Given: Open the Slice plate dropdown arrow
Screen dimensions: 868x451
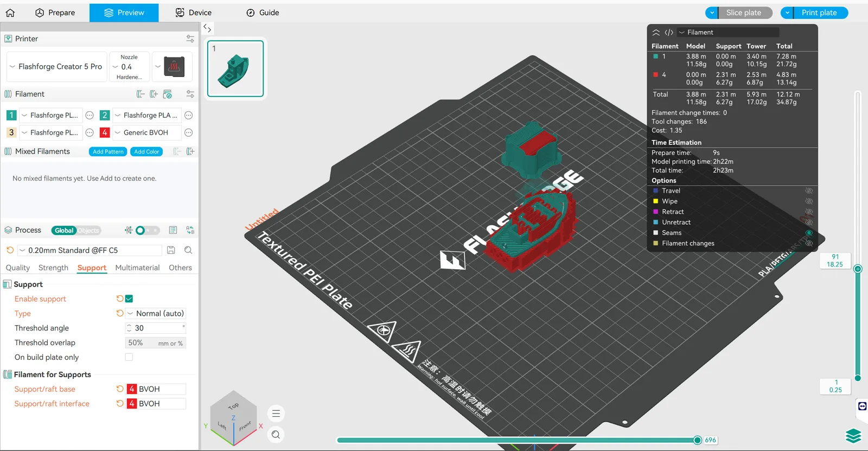Looking at the screenshot, I should click(x=712, y=12).
